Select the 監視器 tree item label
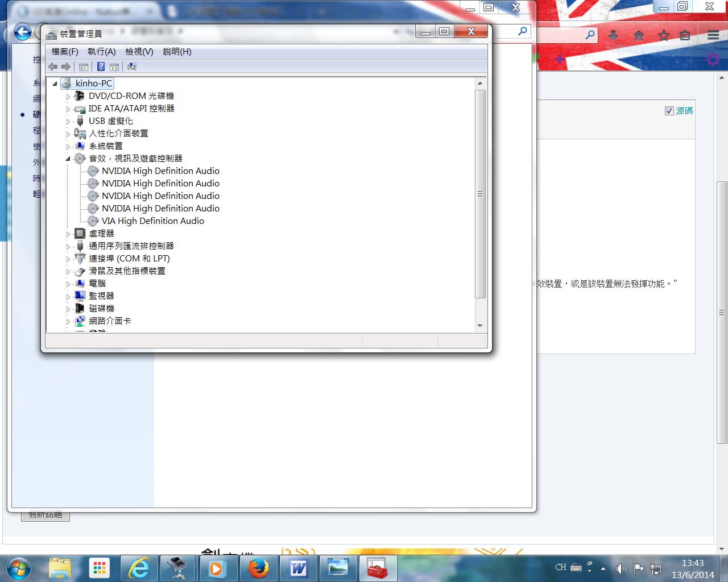The width and height of the screenshot is (728, 582). (102, 296)
